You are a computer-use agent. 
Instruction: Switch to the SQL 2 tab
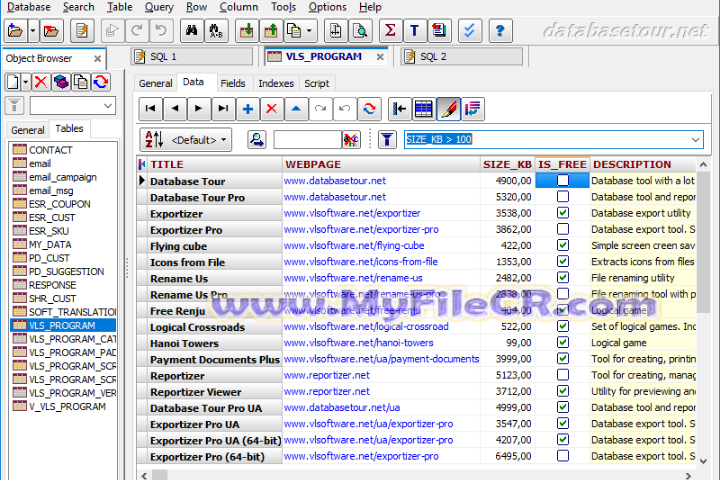click(x=462, y=56)
